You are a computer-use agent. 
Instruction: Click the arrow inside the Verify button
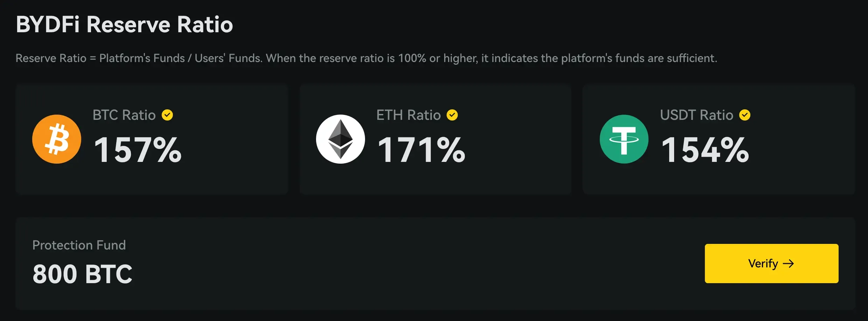(789, 264)
